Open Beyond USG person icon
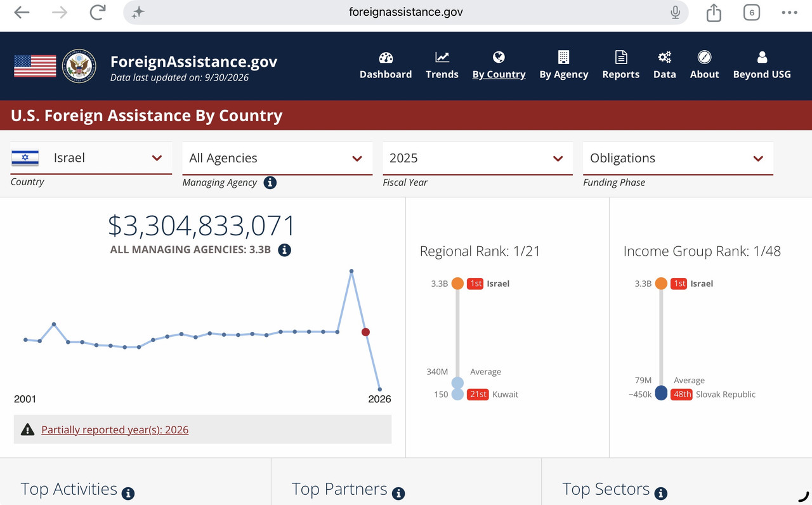The width and height of the screenshot is (812, 505). [762, 58]
